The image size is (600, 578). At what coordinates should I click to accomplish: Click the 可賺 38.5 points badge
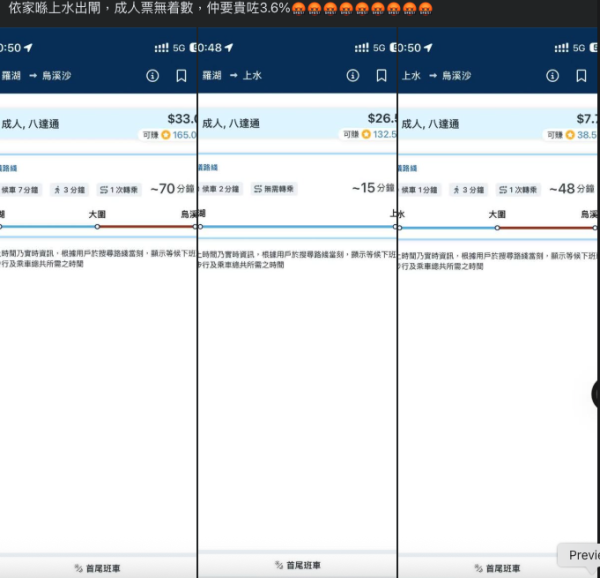[x=570, y=135]
